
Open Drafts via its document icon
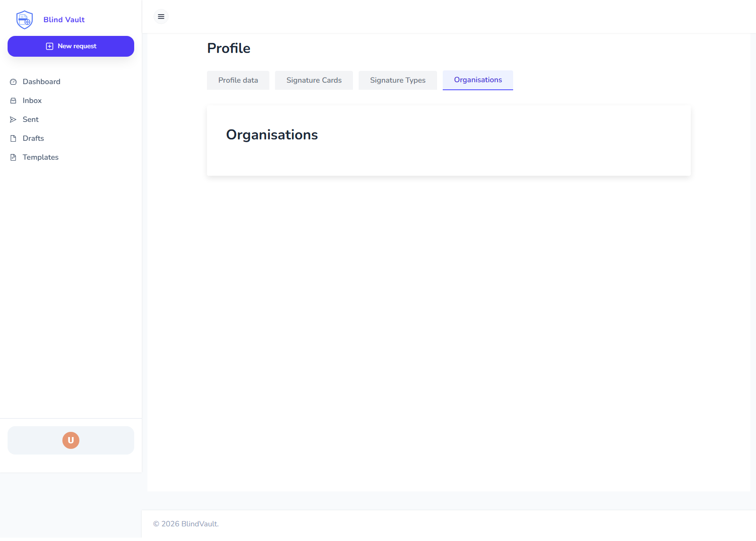(x=14, y=138)
